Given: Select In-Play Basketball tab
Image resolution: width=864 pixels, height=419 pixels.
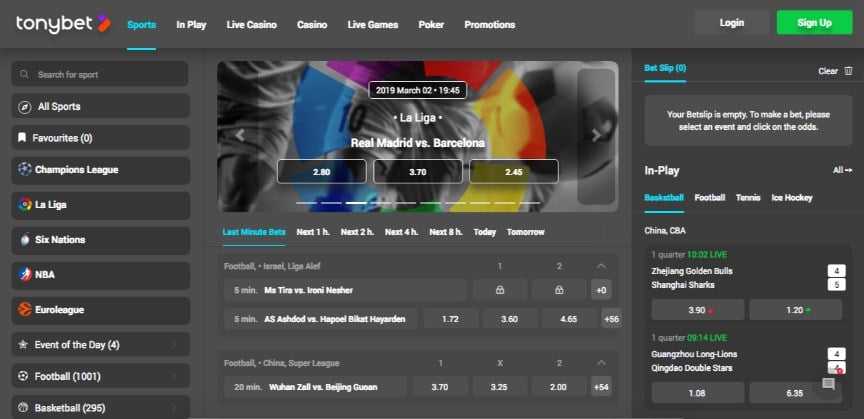Looking at the screenshot, I should coord(664,197).
